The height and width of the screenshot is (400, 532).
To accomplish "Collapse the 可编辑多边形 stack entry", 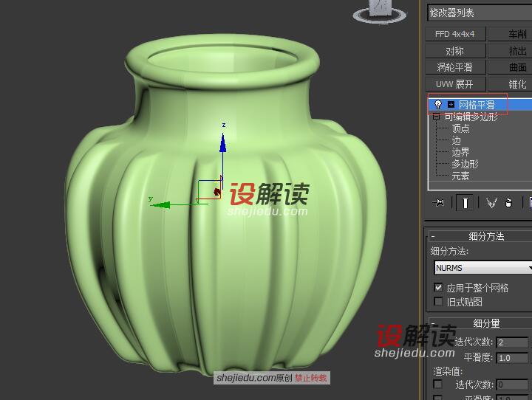I will [x=437, y=117].
